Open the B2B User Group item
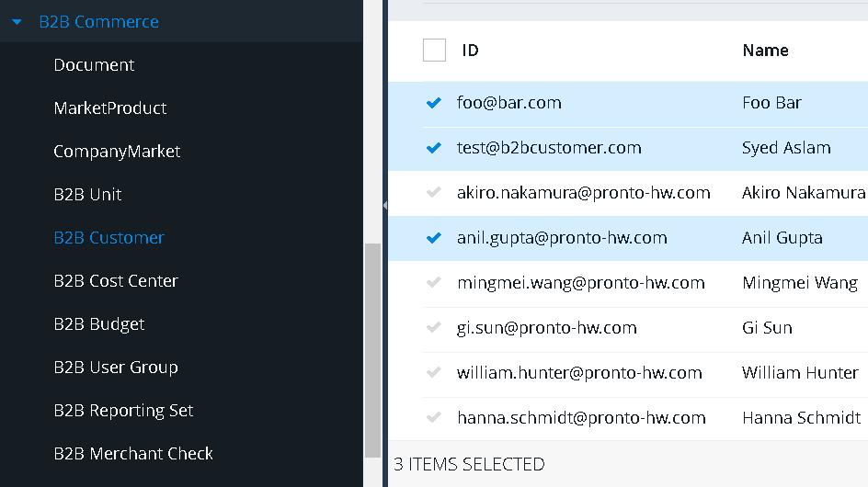Image resolution: width=868 pixels, height=487 pixels. 116,367
